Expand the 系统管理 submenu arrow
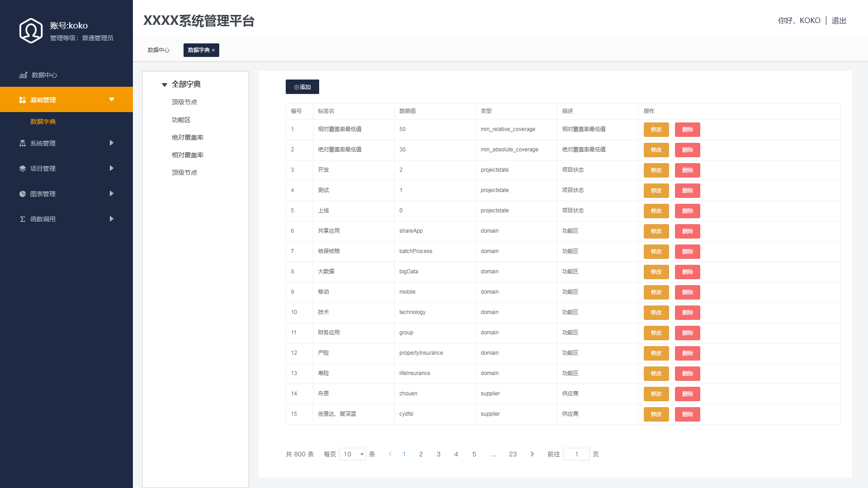The image size is (868, 488). [111, 143]
